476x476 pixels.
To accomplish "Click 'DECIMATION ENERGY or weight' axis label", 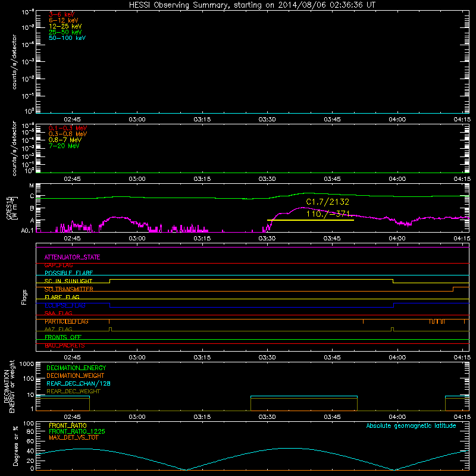I will 9,386.
